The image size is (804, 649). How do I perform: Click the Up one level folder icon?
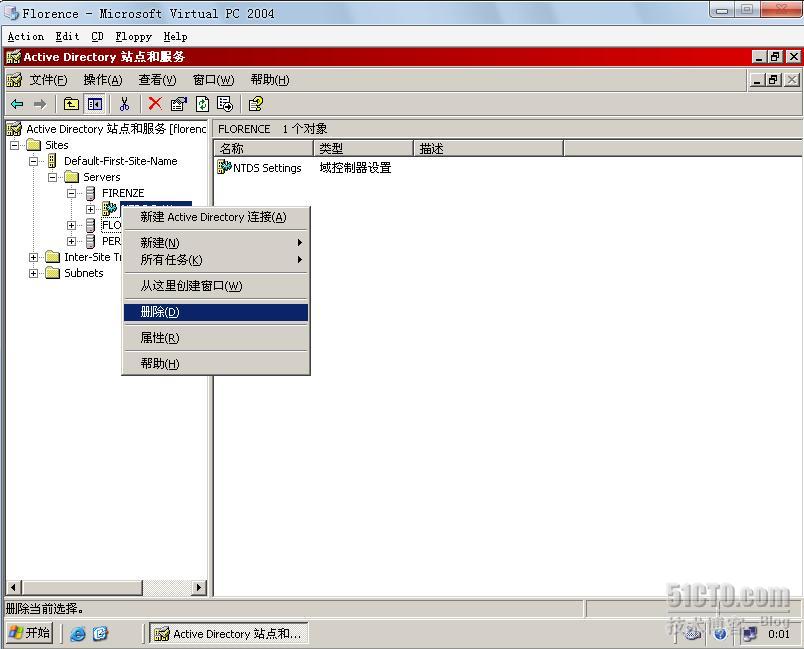pyautogui.click(x=71, y=104)
